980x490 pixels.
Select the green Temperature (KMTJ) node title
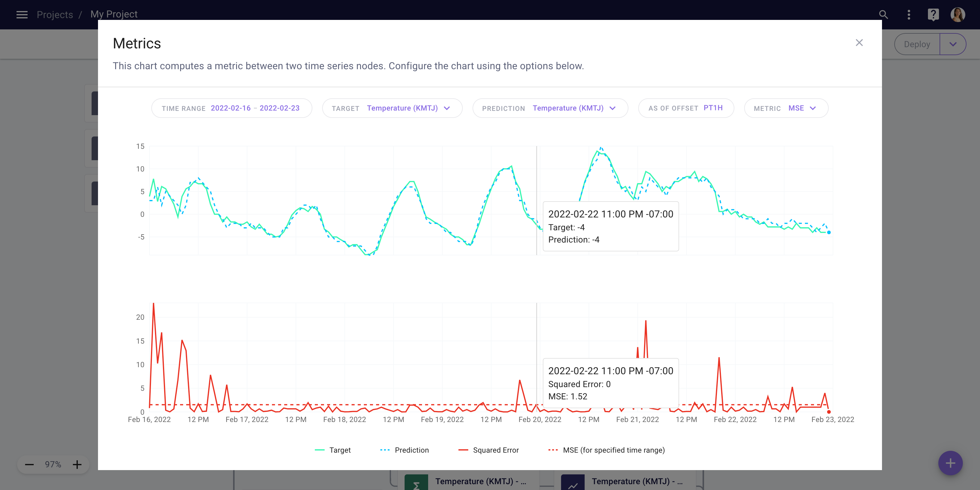[481, 481]
